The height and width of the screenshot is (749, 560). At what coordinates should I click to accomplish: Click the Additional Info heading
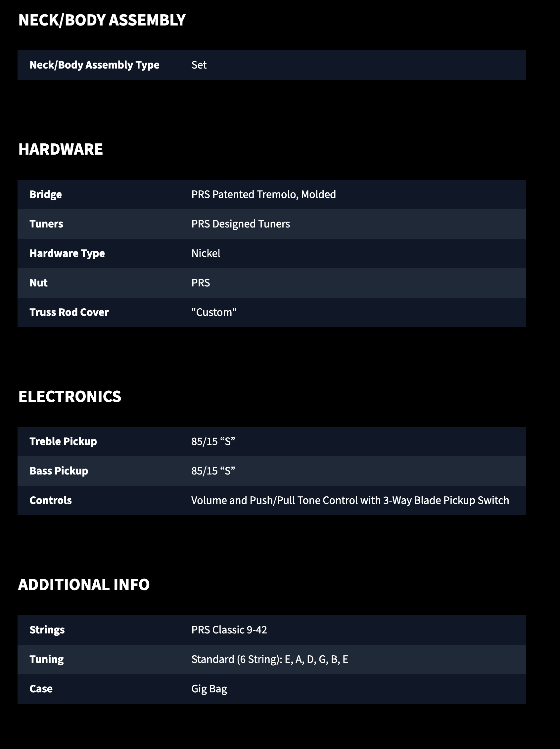click(84, 585)
